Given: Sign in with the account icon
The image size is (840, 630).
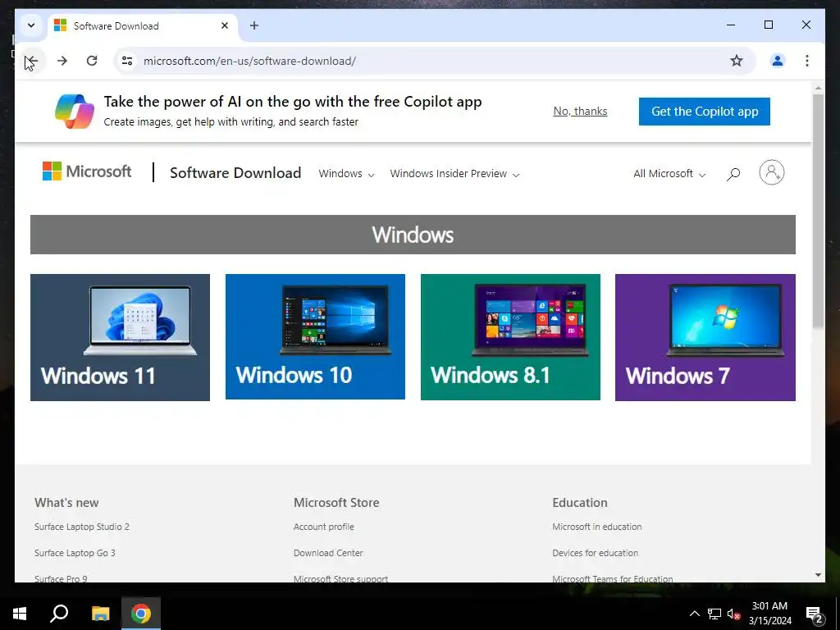Looking at the screenshot, I should tap(771, 172).
